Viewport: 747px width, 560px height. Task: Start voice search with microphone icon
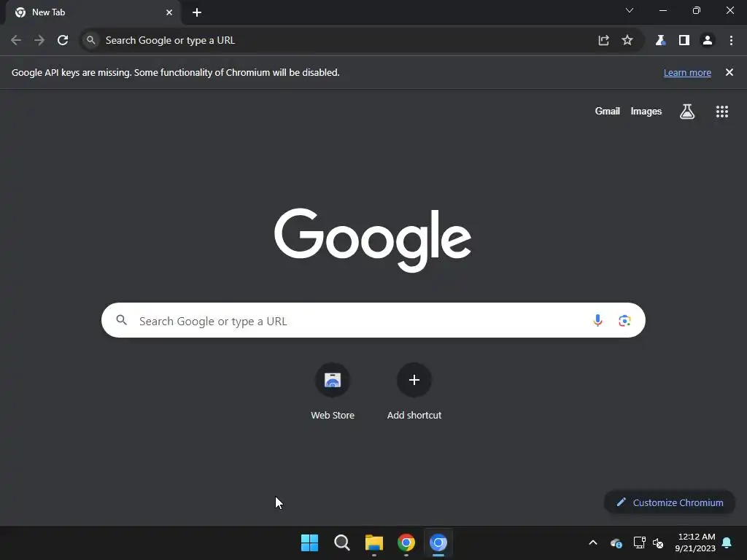click(x=597, y=321)
